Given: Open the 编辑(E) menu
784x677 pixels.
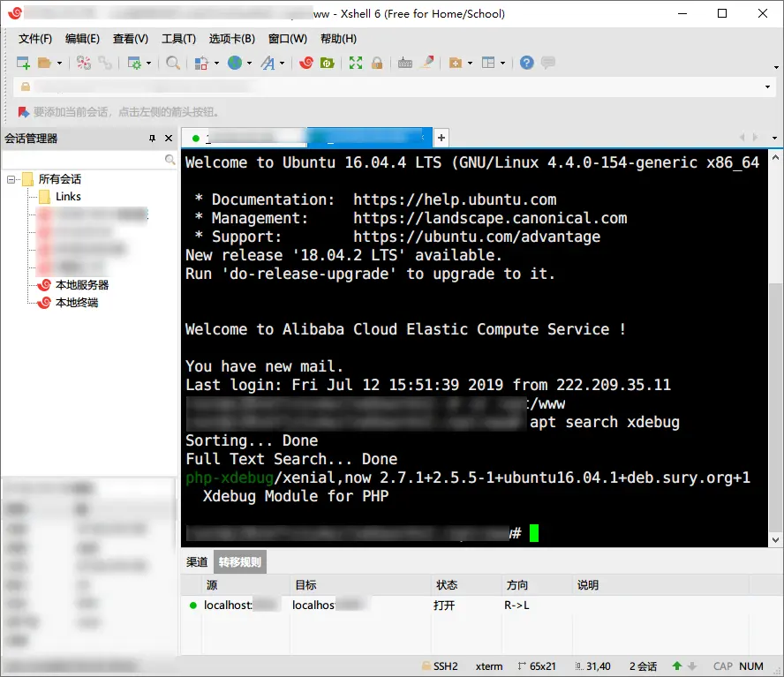Looking at the screenshot, I should 82,39.
